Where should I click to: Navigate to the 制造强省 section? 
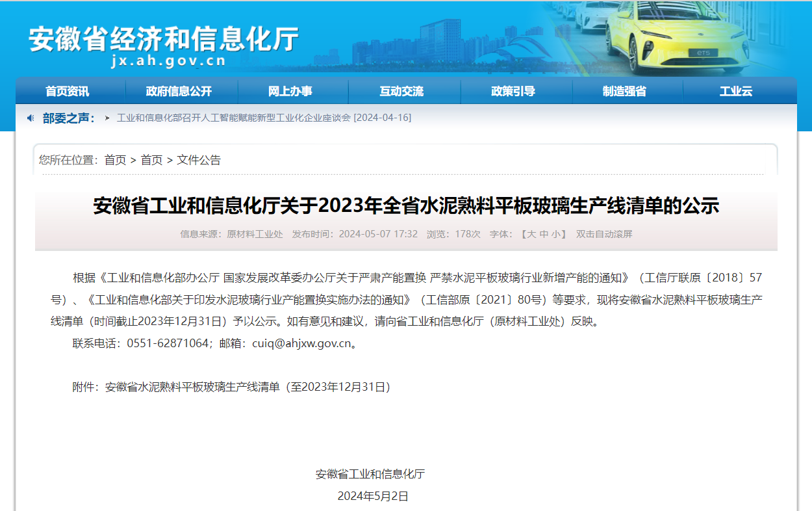[624, 91]
